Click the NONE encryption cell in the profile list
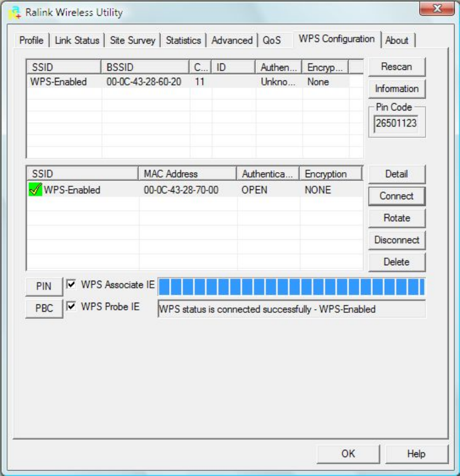 (x=318, y=190)
